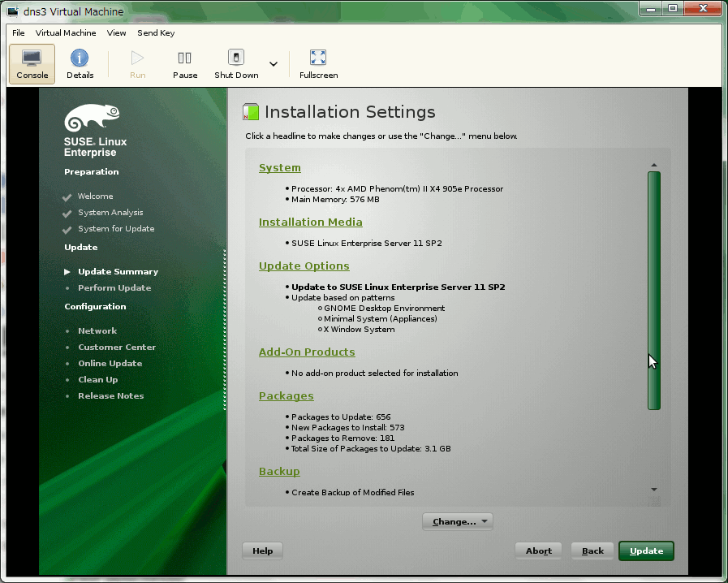The width and height of the screenshot is (728, 583).
Task: Abort the installation
Action: coord(539,551)
